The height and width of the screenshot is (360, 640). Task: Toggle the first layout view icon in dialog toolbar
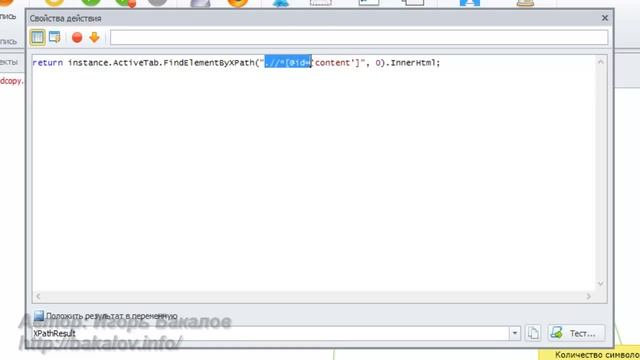pyautogui.click(x=37, y=38)
